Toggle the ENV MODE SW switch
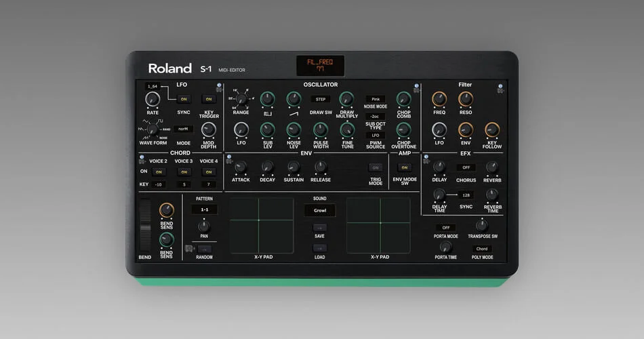The width and height of the screenshot is (644, 339). (x=405, y=167)
